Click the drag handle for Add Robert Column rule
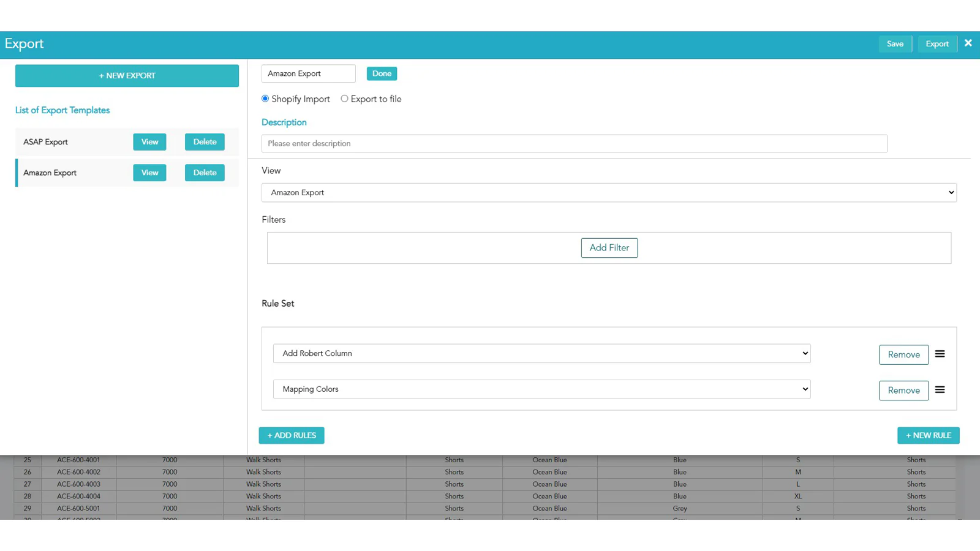This screenshot has width=980, height=551. tap(940, 354)
